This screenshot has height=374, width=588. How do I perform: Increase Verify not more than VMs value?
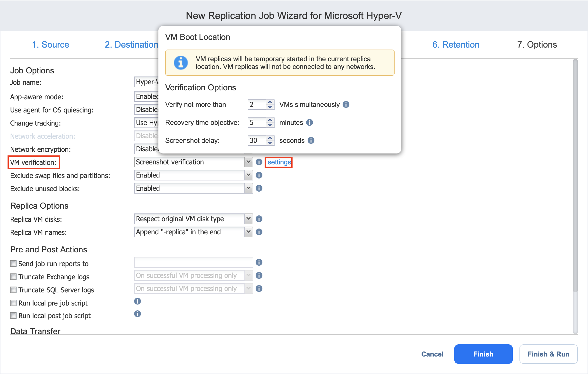(270, 102)
